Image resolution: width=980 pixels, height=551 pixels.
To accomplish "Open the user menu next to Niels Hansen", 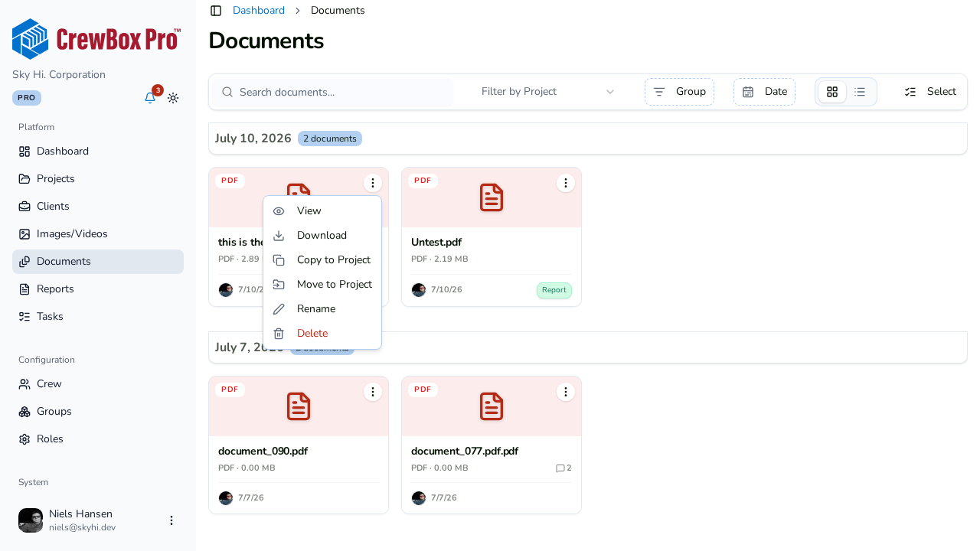I will tap(171, 520).
